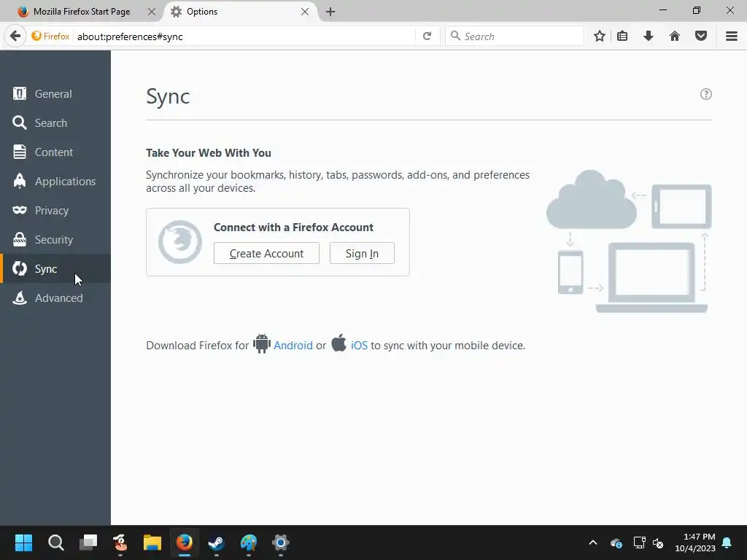Show hidden system tray icons
This screenshot has height=560, width=747.
click(593, 542)
